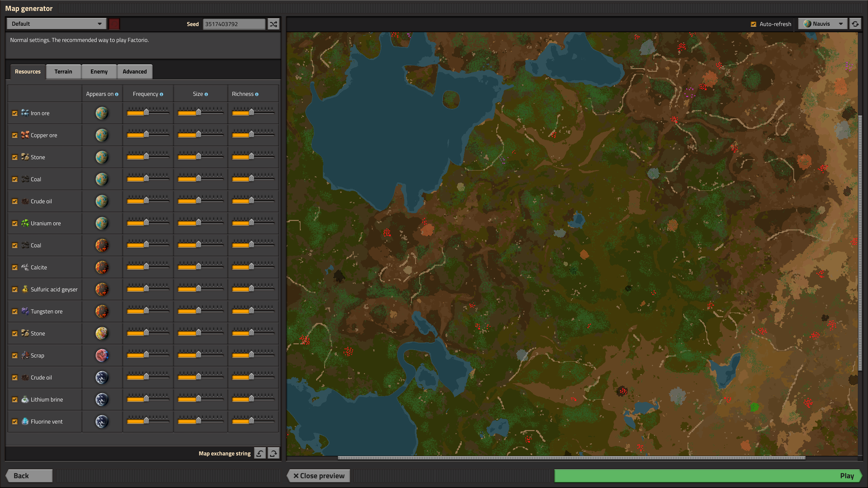Viewport: 868px width, 488px height.
Task: Click the green Play button
Action: [708, 476]
